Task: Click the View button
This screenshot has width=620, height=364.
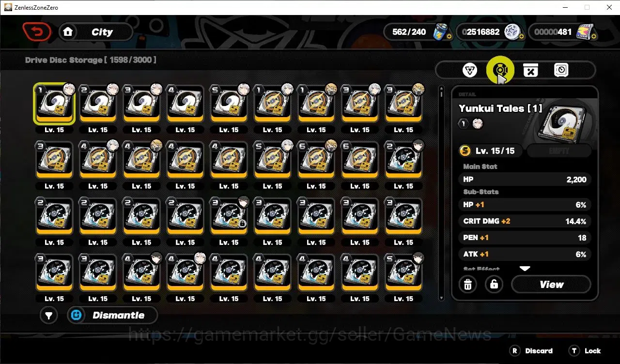Action: (551, 284)
